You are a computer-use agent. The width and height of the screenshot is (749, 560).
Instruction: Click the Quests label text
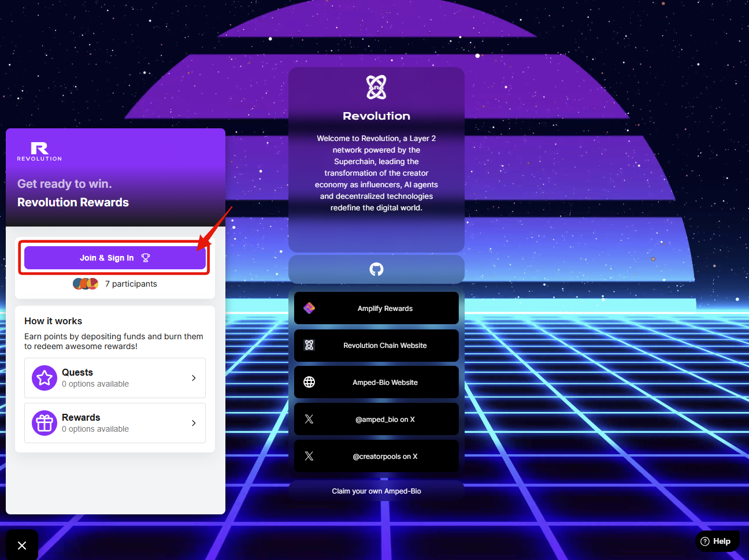pyautogui.click(x=77, y=372)
